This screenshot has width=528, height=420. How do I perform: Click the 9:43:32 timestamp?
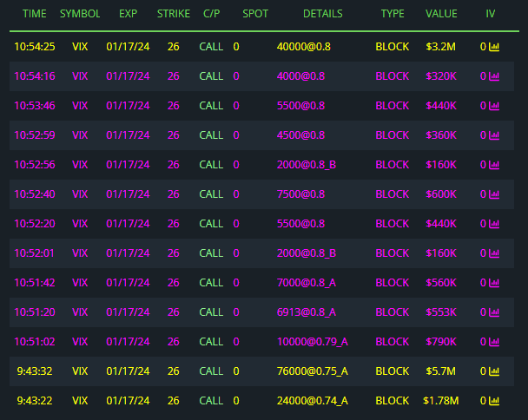pyautogui.click(x=35, y=371)
